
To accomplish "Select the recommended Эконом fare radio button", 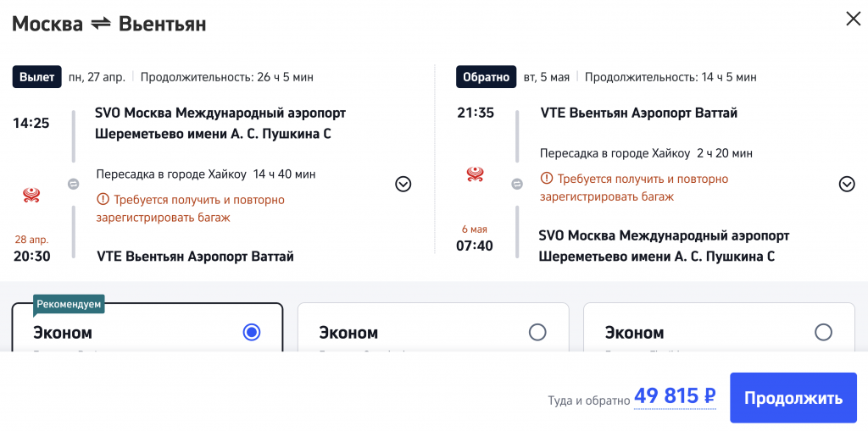I will pyautogui.click(x=251, y=332).
